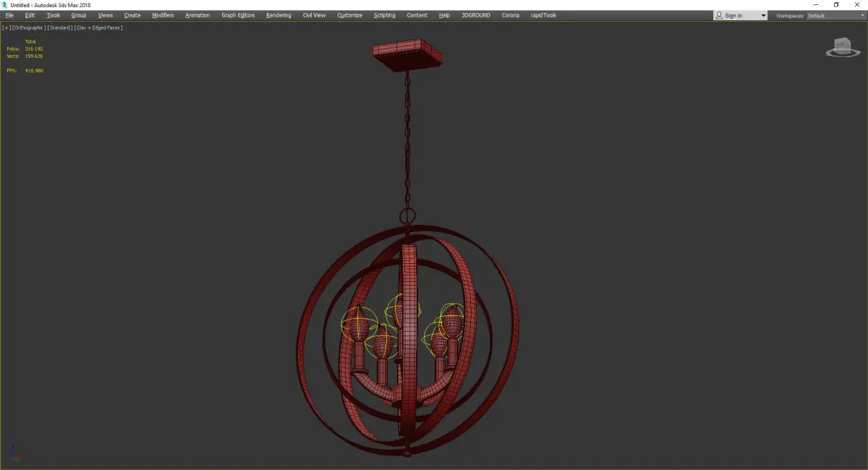Open the Orthographic viewport view menu
The height and width of the screenshot is (470, 868).
[x=29, y=27]
